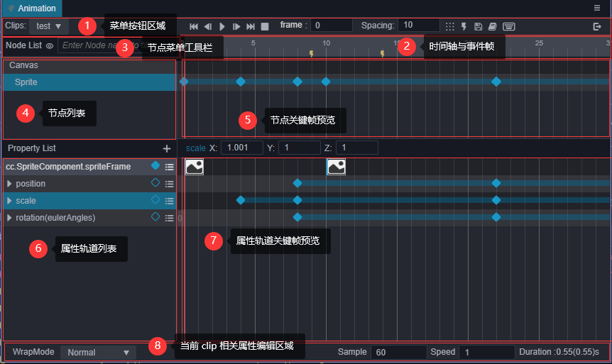Toggle keyframe diamond for the position track
Image resolution: width=612 pixels, height=364 pixels.
[x=155, y=183]
